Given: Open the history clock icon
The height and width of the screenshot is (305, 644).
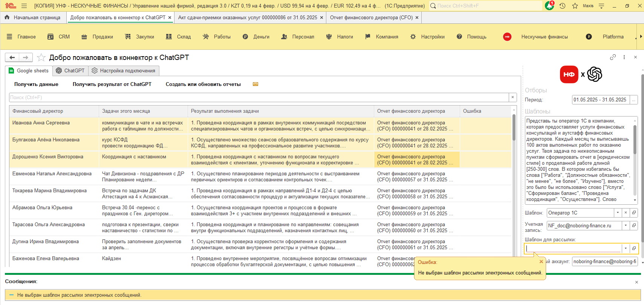Looking at the screenshot, I should [x=562, y=6].
